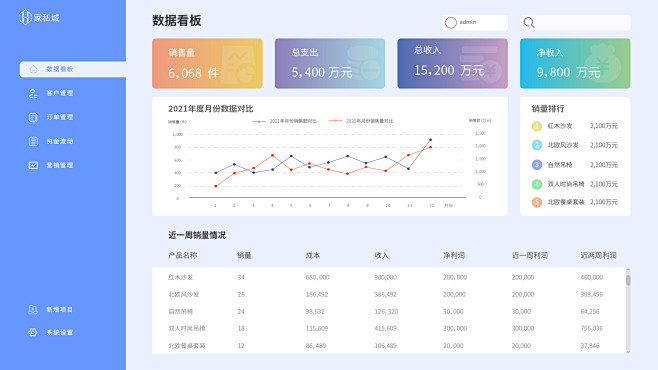The width and height of the screenshot is (658, 370).
Task: Click the 386,492 income cell
Action: [385, 294]
